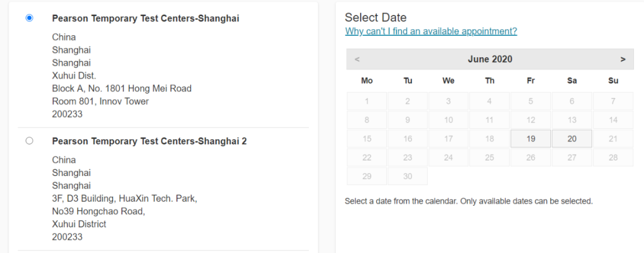Click date 15 in the Monday column
Screen dimensions: 644x253
coord(367,138)
